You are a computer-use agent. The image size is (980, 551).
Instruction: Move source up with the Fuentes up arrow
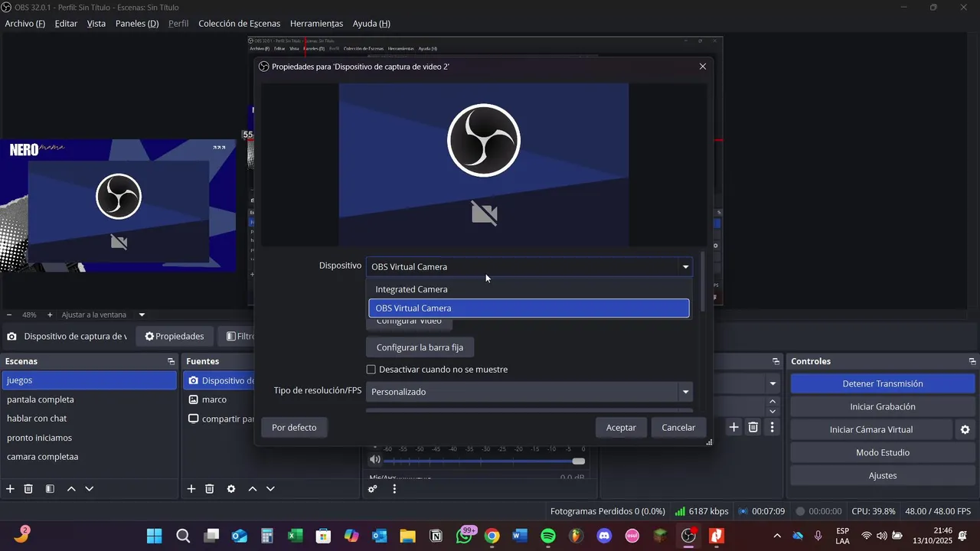[252, 489]
